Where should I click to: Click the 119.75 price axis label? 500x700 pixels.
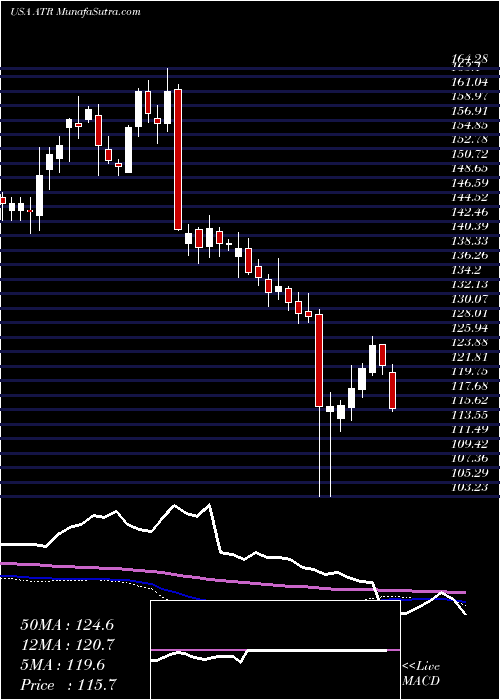coord(470,371)
